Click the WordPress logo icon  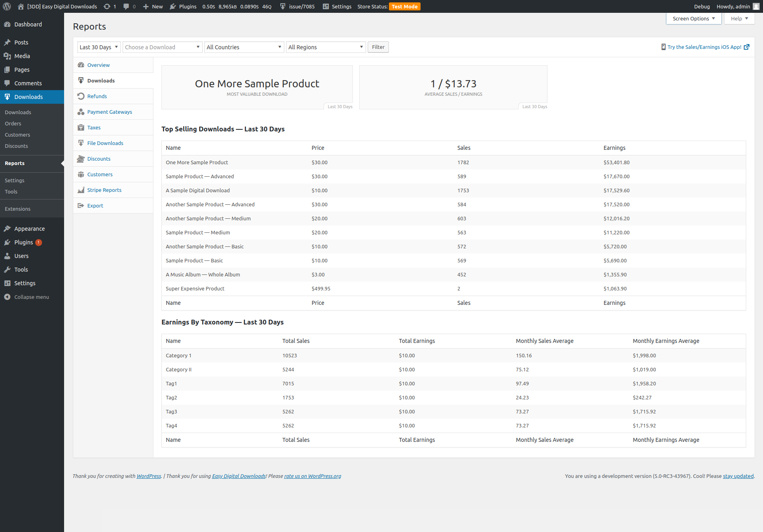tap(7, 6)
